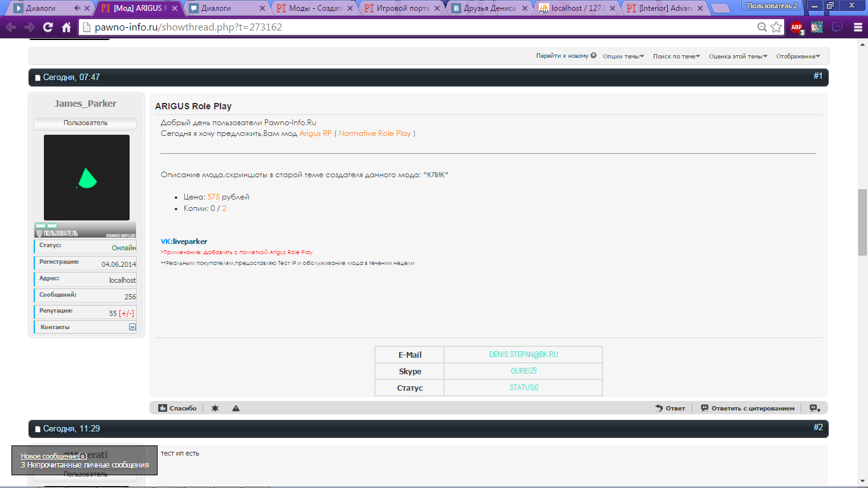Click the extension icon next to ABP
This screenshot has height=488, width=868.
tap(817, 27)
